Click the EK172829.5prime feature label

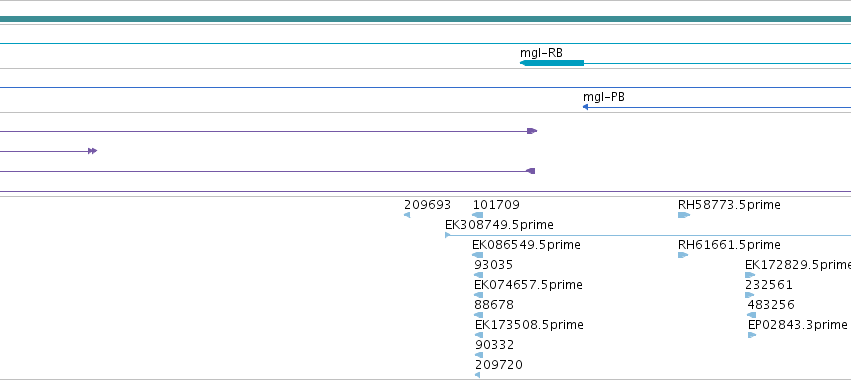pyautogui.click(x=798, y=265)
